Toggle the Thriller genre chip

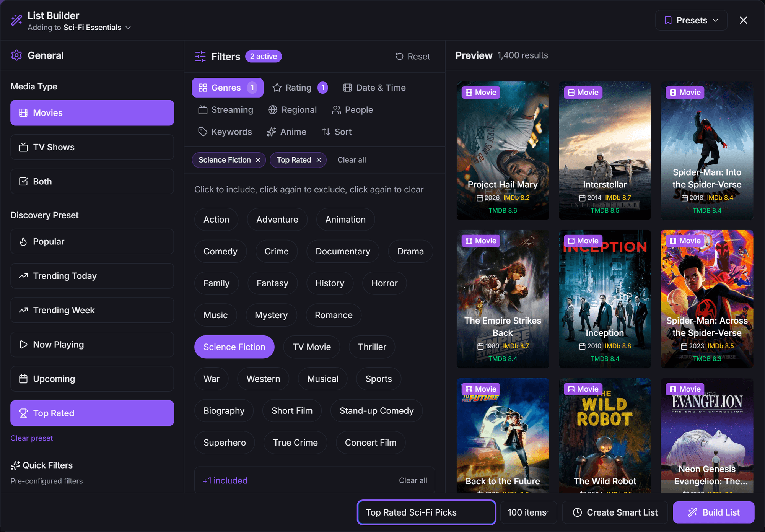[x=372, y=347]
